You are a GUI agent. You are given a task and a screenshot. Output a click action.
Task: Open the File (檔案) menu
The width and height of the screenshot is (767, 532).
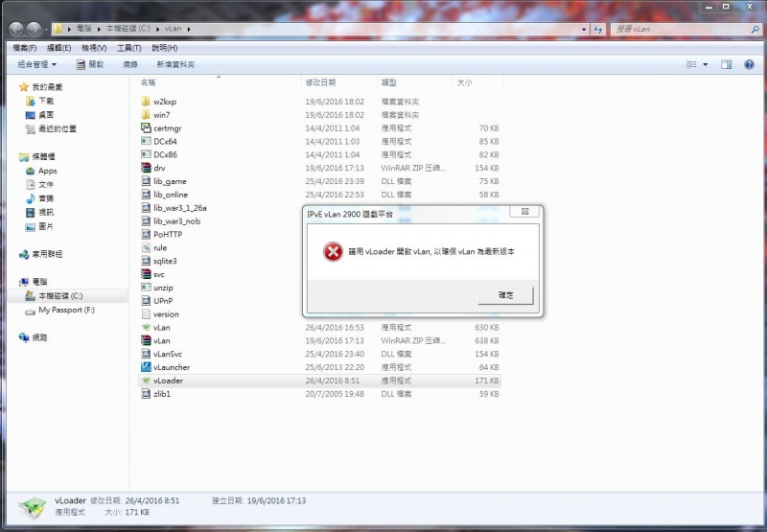tap(25, 48)
